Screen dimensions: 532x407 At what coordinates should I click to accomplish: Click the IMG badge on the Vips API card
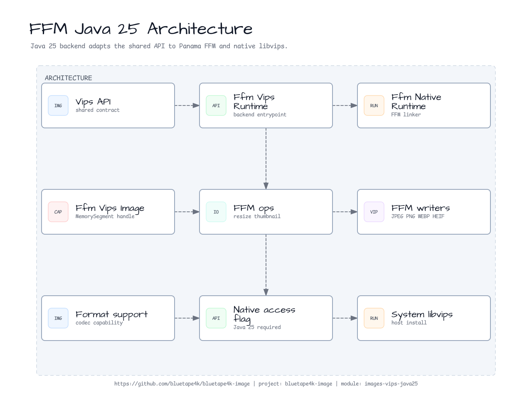click(x=58, y=105)
